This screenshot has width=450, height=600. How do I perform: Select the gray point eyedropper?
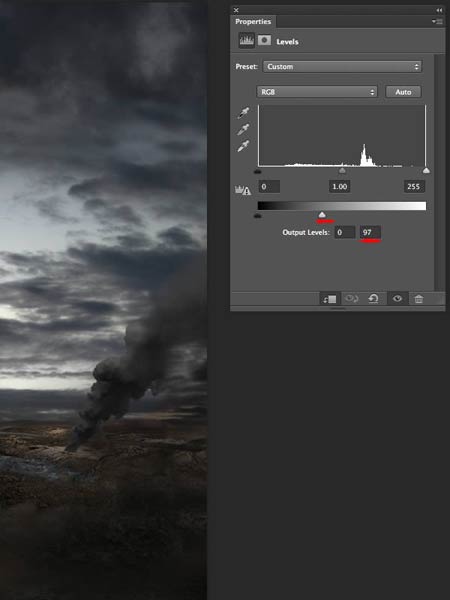(x=243, y=130)
